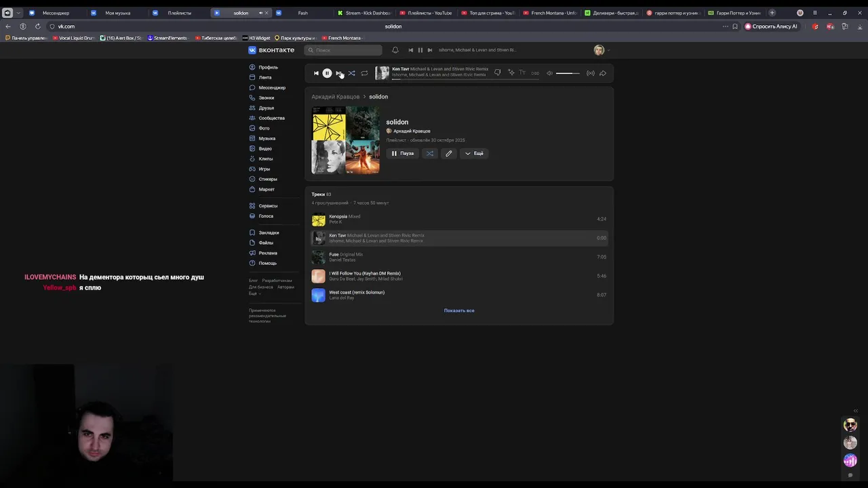This screenshot has height=488, width=868.
Task: Skip to previous track in player bar
Action: point(316,73)
